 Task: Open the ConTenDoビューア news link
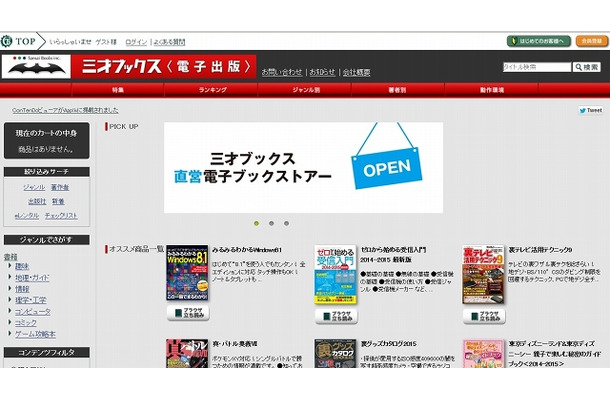click(x=65, y=110)
